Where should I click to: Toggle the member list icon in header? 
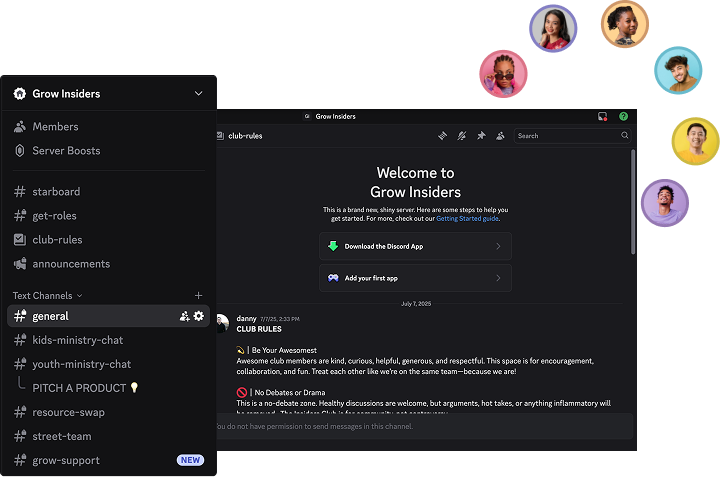pyautogui.click(x=501, y=136)
